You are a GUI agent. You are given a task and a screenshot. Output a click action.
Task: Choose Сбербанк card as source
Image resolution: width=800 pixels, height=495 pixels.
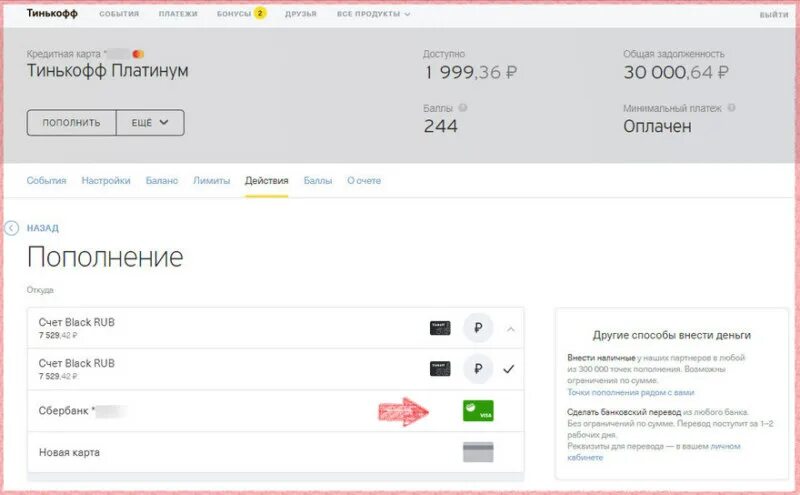(x=276, y=411)
